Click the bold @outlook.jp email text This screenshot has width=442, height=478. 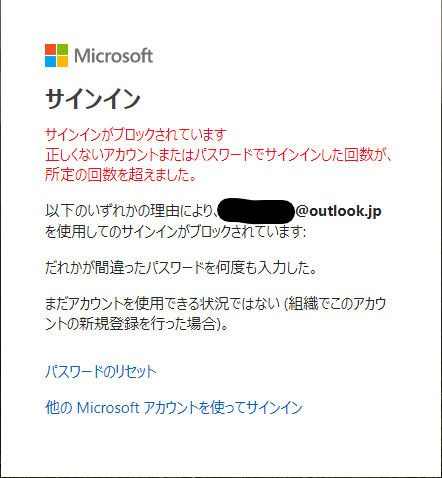click(x=338, y=211)
